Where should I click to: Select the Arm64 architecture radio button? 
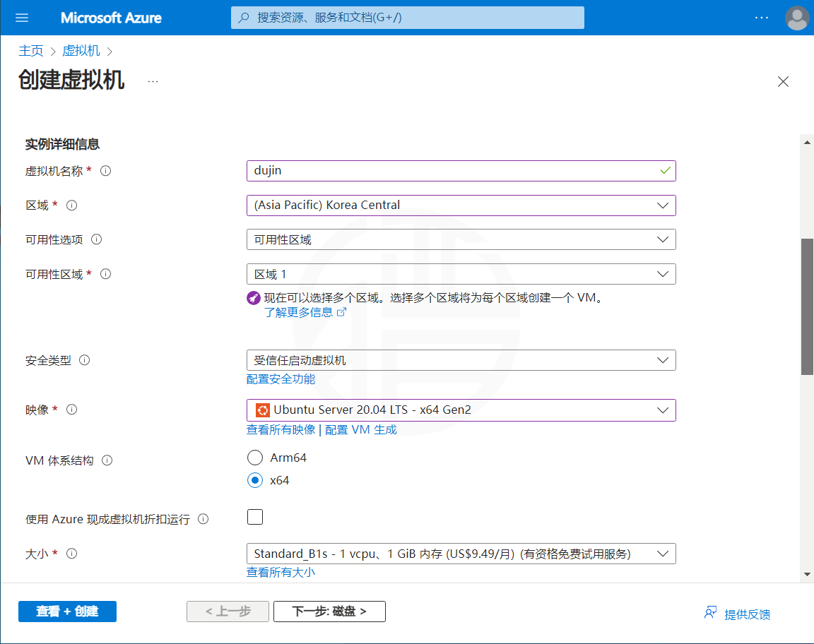(x=255, y=458)
